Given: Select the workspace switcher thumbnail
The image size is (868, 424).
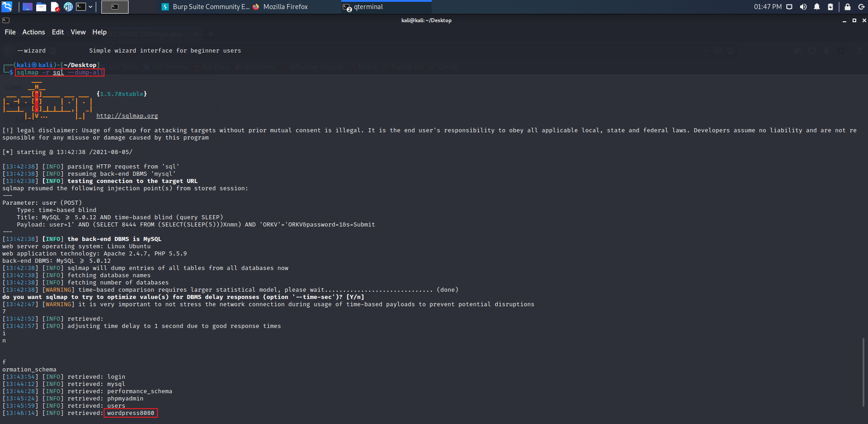Looking at the screenshot, I should pos(115,7).
